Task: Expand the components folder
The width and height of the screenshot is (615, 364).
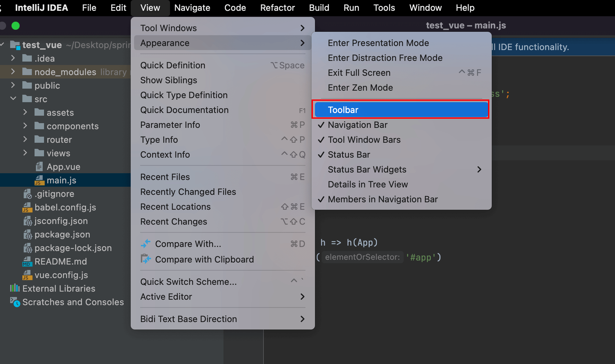Action: [25, 126]
